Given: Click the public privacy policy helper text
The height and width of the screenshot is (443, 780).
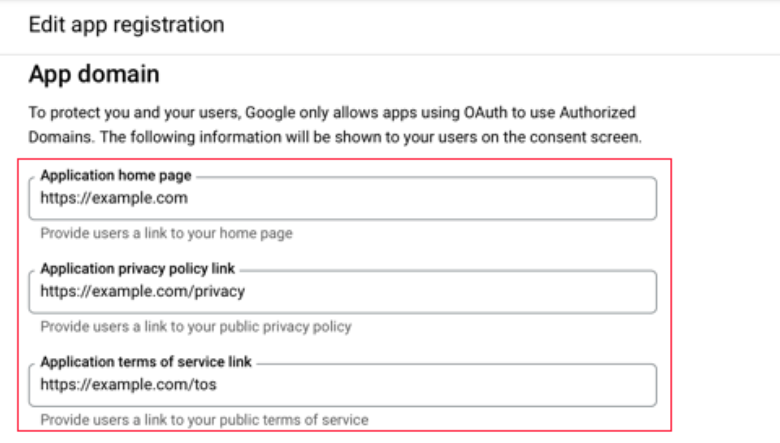Looking at the screenshot, I should (196, 327).
